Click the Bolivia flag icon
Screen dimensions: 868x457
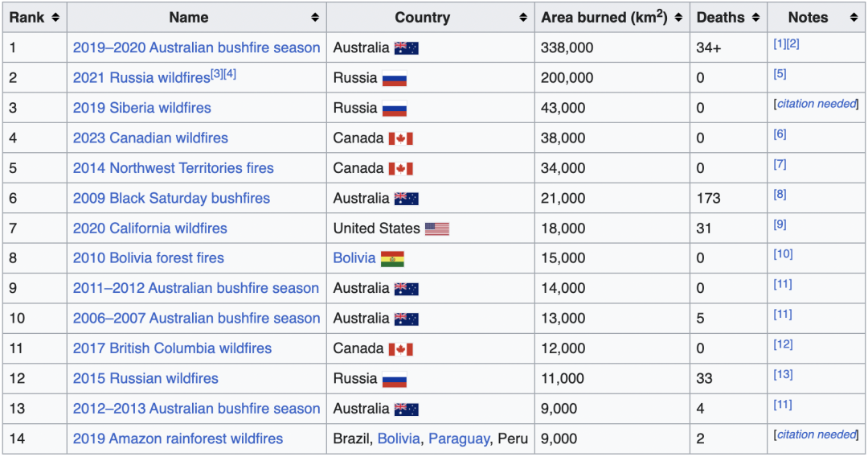tap(392, 259)
